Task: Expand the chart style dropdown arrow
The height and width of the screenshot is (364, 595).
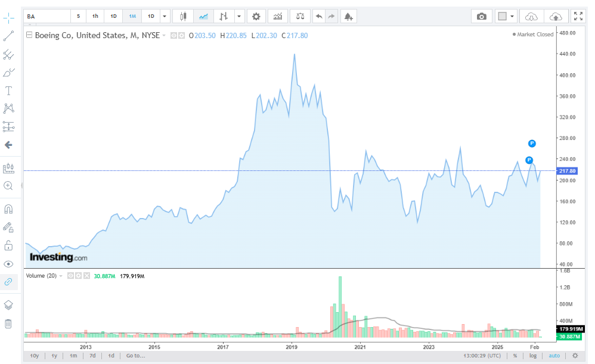Action: coord(239,16)
